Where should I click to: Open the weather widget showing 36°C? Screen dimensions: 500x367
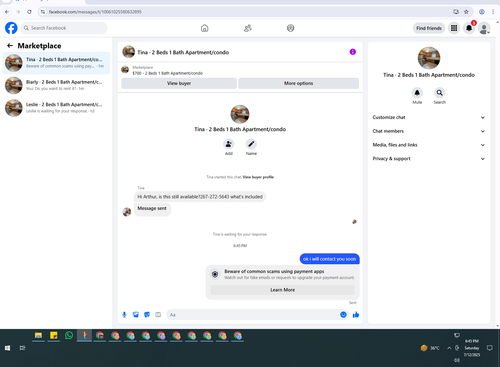click(430, 348)
